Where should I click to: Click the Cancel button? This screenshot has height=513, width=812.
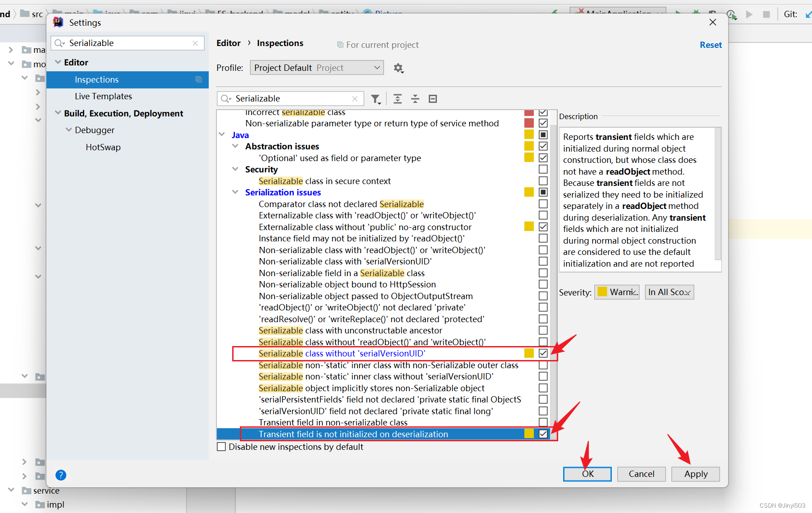[x=642, y=474]
